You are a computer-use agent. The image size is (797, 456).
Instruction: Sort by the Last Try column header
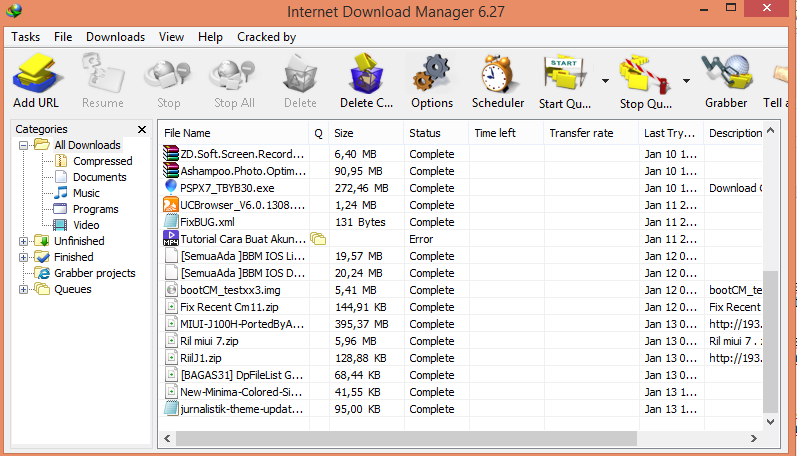point(671,133)
